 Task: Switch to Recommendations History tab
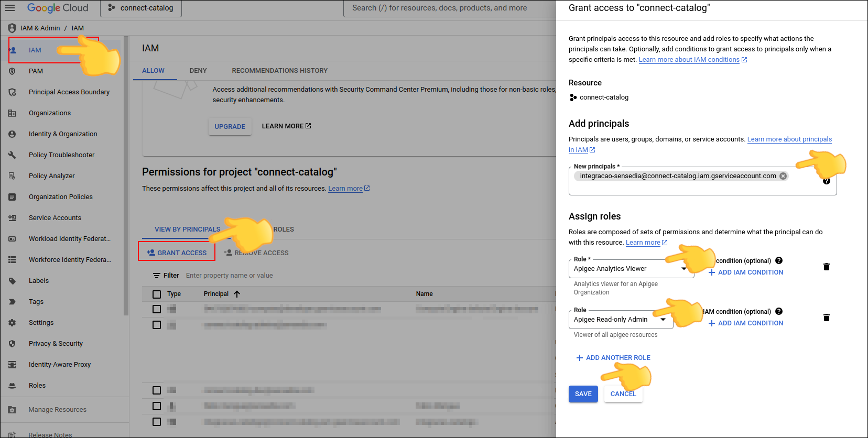point(279,71)
